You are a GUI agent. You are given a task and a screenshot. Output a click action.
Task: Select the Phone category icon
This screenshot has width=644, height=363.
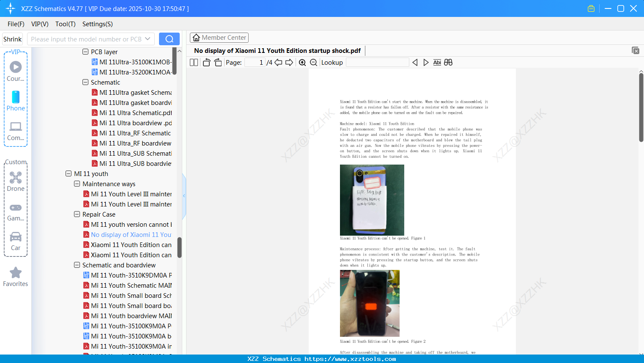[x=16, y=101]
